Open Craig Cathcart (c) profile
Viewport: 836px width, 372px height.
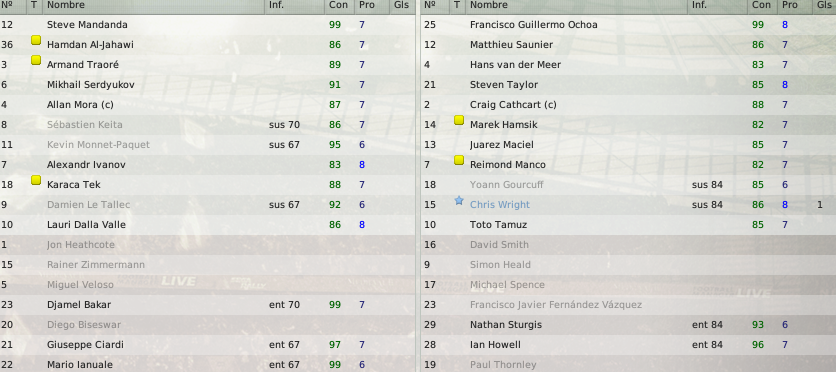click(x=513, y=104)
